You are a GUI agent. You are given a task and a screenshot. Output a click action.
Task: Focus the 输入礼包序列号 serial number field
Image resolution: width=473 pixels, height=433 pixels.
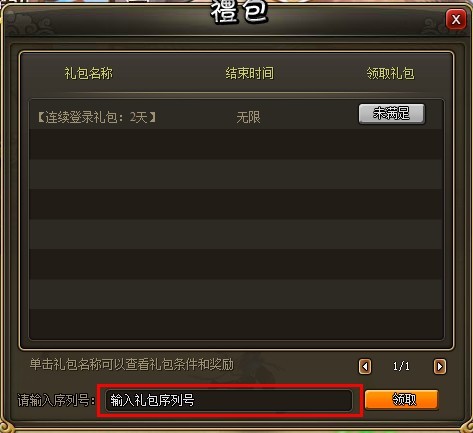(229, 400)
